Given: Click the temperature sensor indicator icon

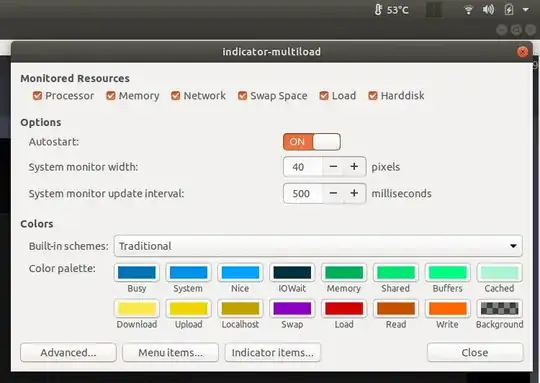Looking at the screenshot, I should 378,10.
